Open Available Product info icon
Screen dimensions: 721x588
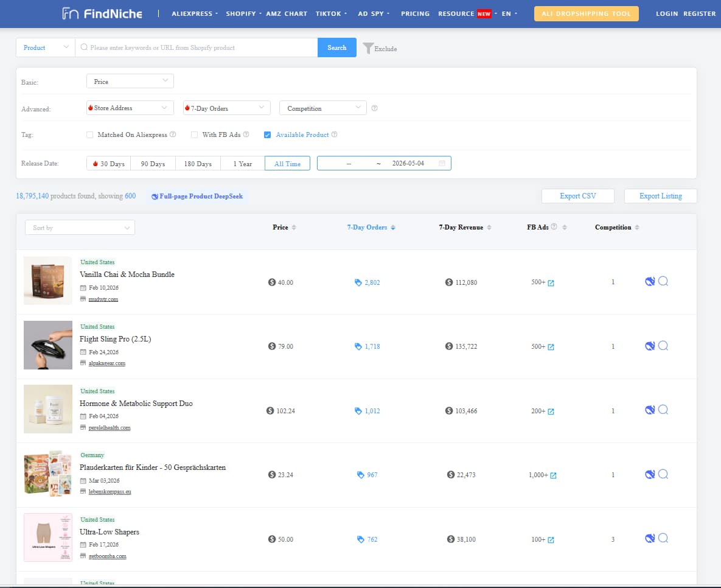point(334,135)
